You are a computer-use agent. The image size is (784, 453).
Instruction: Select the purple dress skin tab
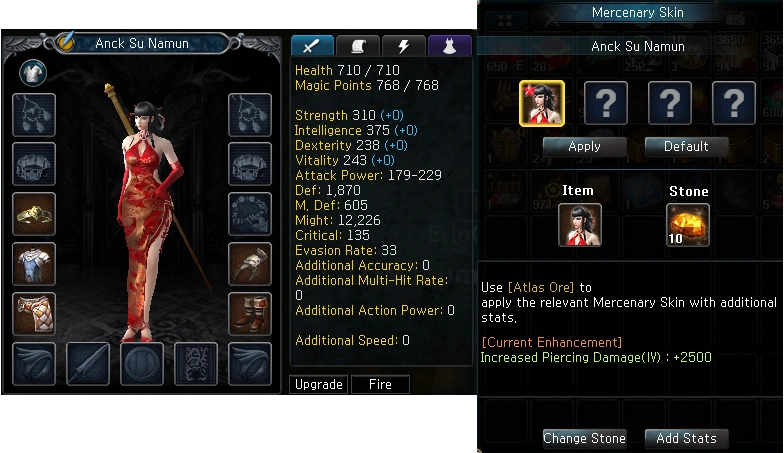coord(450,46)
